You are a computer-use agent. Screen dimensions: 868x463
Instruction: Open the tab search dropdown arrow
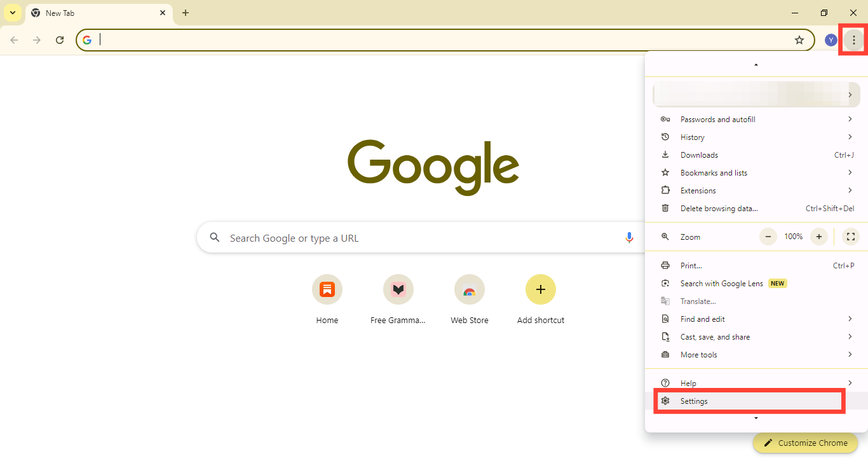click(13, 13)
